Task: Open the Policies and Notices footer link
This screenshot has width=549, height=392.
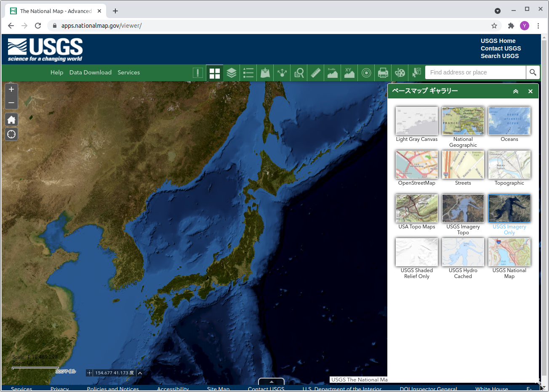Action: point(113,389)
